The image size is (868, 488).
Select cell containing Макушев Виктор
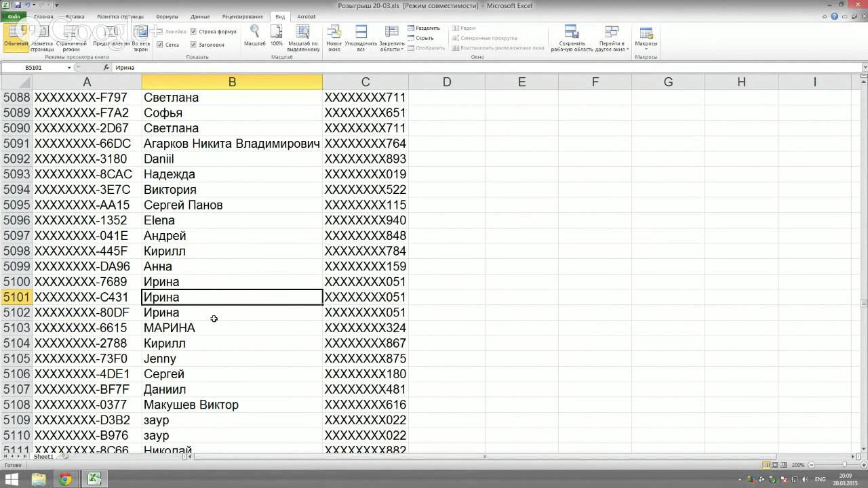[232, 405]
